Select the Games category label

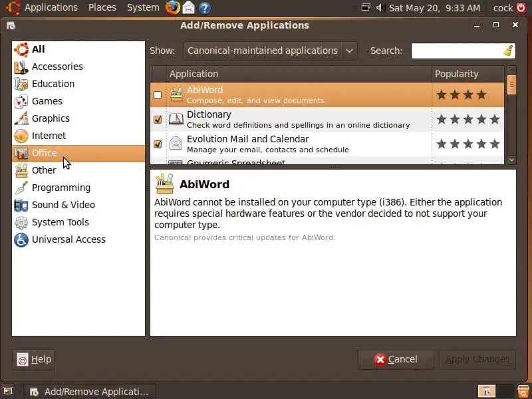pyautogui.click(x=47, y=101)
